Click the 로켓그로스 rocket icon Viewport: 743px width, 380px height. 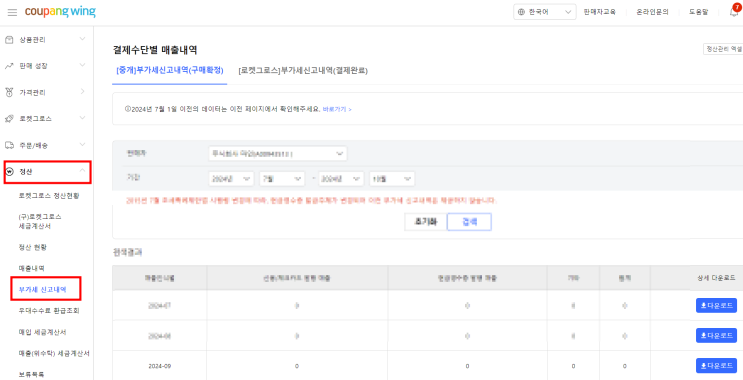point(9,118)
